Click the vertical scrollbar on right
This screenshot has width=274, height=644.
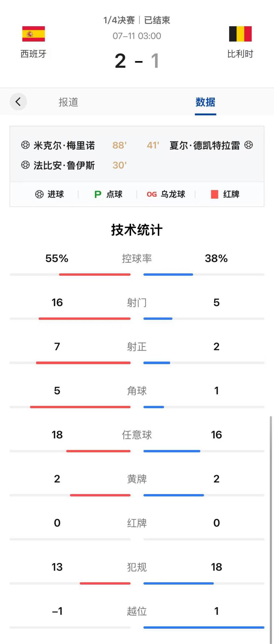271,529
